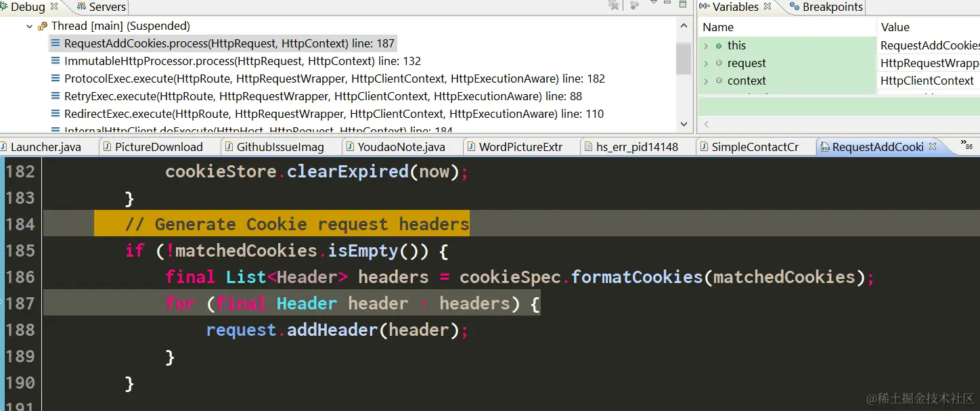Click left arrow of Variables horizontal scrollbar

tap(707, 125)
